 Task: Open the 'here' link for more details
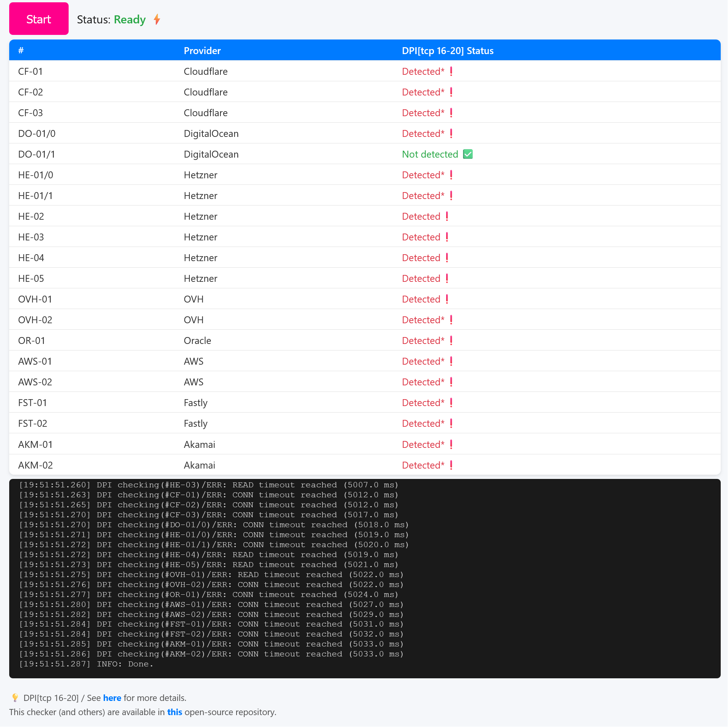112,698
